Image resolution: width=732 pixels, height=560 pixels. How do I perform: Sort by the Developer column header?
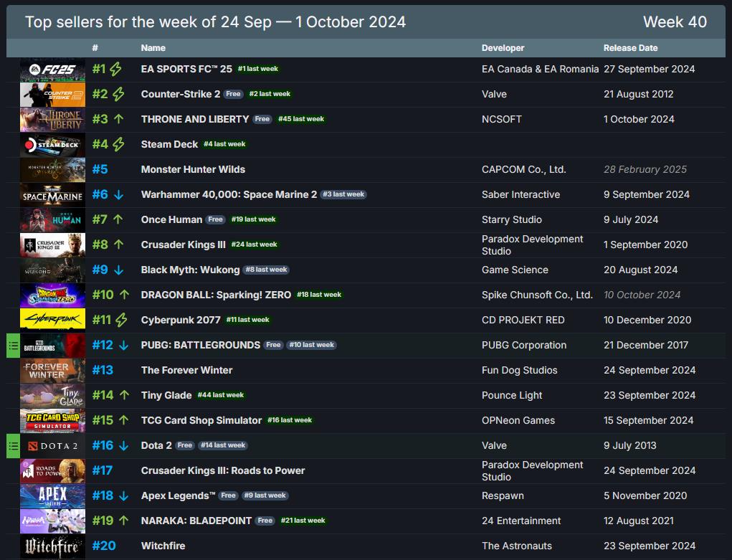tap(503, 48)
